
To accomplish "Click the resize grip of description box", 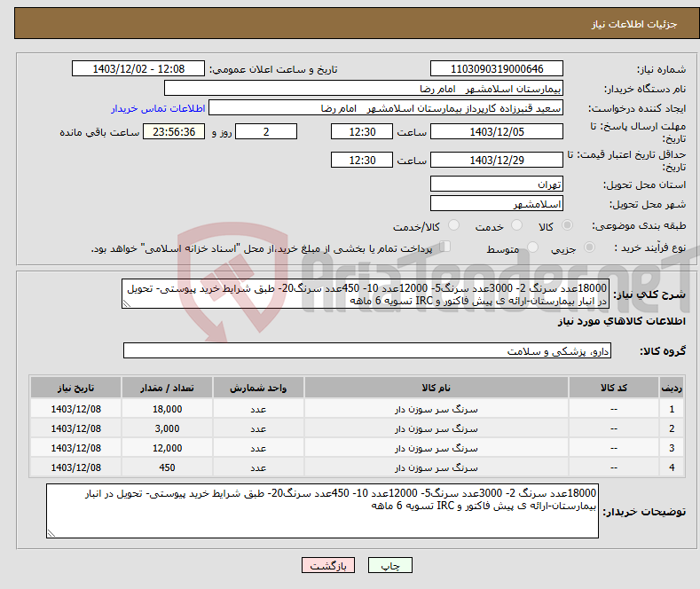I will click(x=126, y=304).
